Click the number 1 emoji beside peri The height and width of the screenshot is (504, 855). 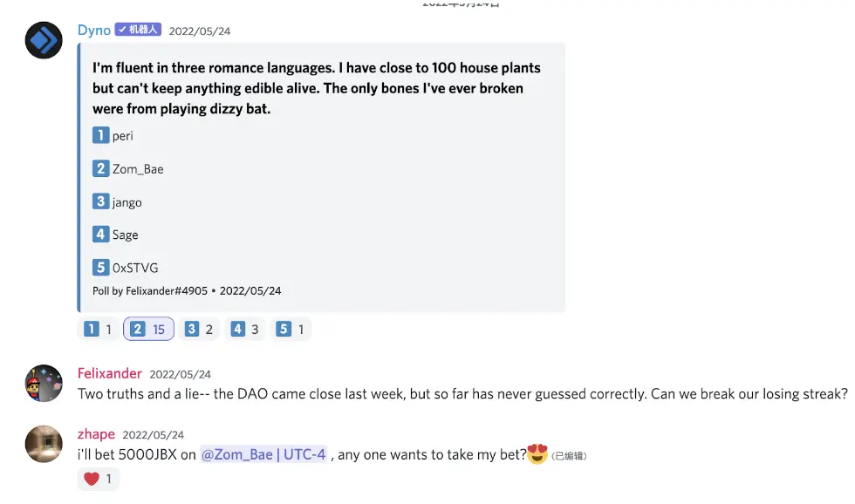(x=101, y=135)
